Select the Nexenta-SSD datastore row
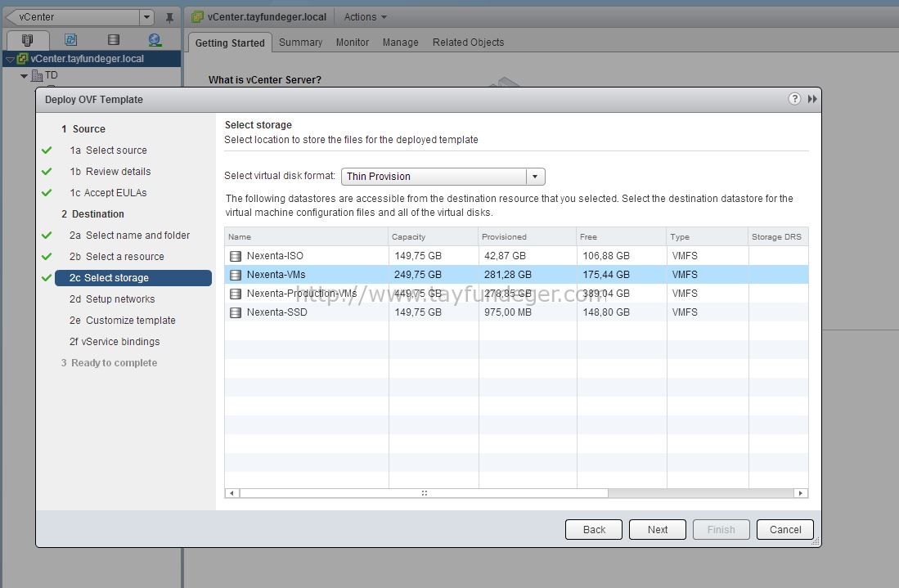 click(517, 312)
